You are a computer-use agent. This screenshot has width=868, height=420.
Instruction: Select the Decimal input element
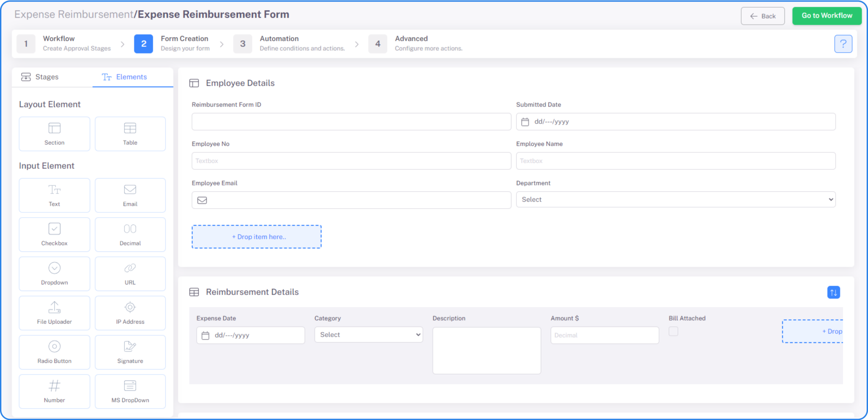tap(130, 234)
